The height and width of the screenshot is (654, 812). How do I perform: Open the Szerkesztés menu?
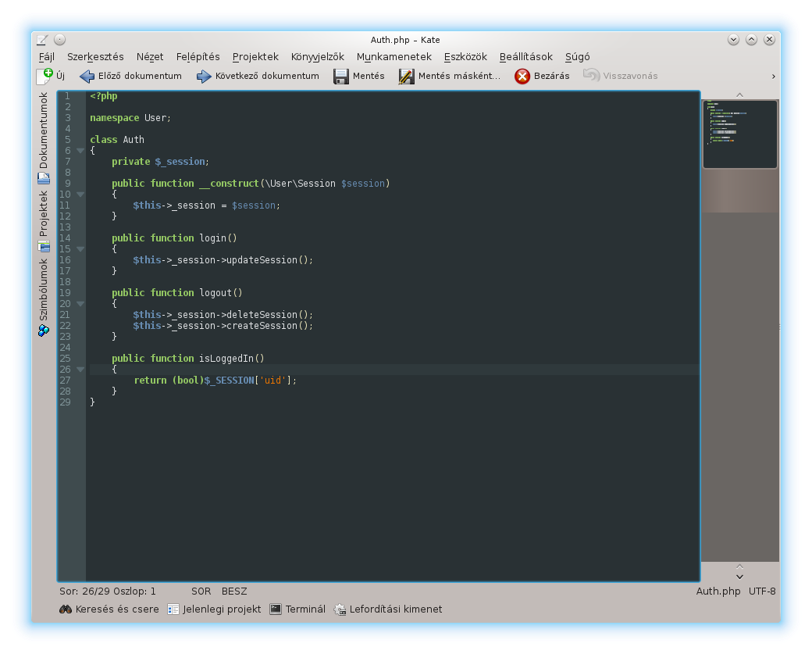click(95, 56)
